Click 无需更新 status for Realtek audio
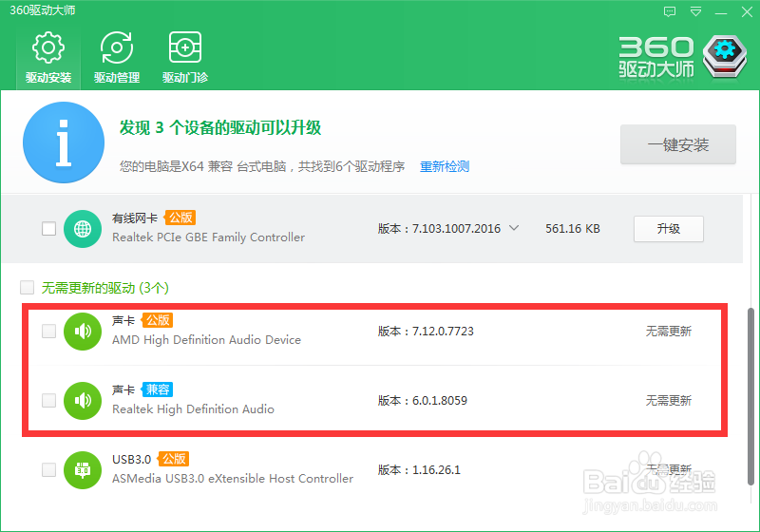This screenshot has width=760, height=532. (669, 401)
